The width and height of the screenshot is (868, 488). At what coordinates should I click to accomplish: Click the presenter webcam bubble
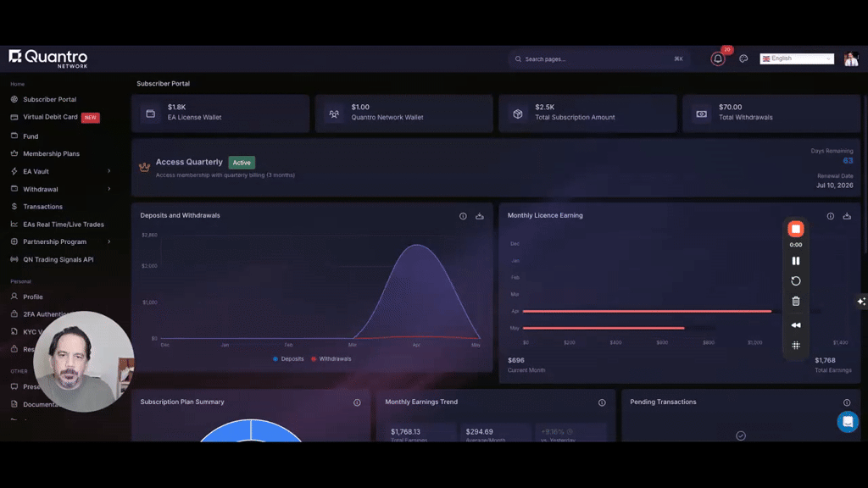[84, 361]
